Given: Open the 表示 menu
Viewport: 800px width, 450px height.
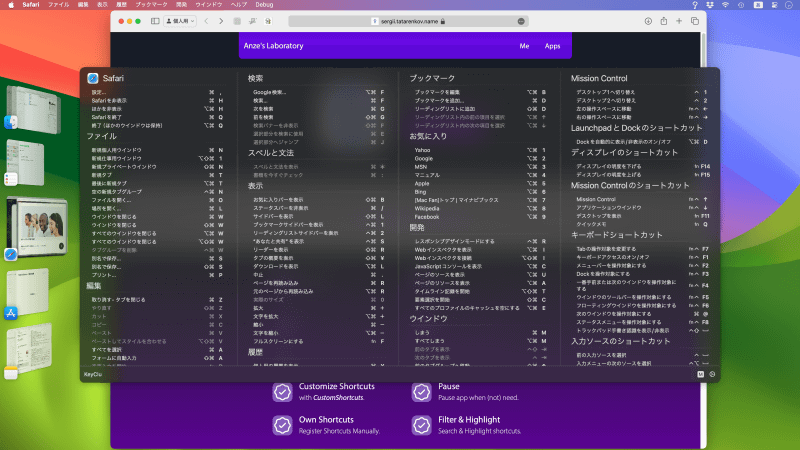Looking at the screenshot, I should tap(103, 5).
